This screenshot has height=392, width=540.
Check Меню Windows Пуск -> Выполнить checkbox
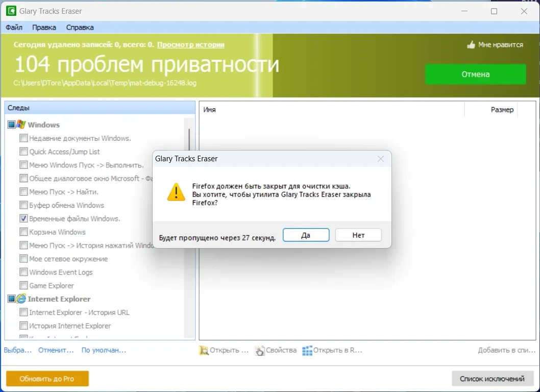click(x=23, y=165)
